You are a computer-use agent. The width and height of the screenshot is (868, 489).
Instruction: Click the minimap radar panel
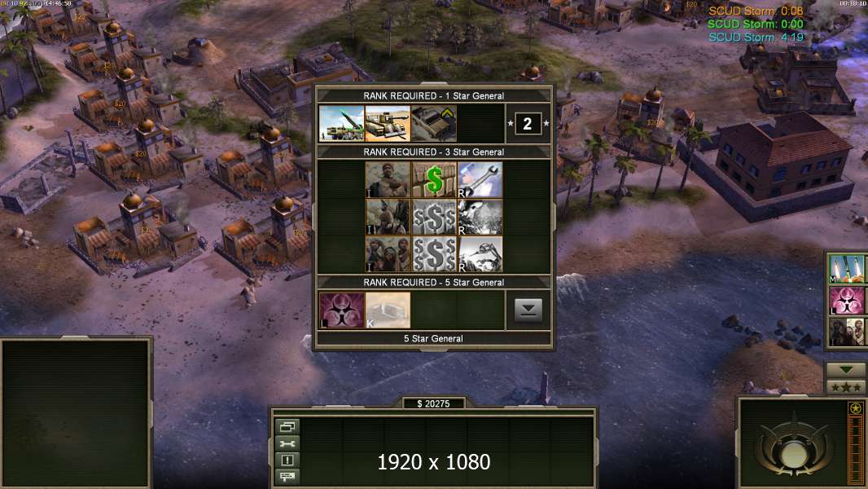pos(76,413)
